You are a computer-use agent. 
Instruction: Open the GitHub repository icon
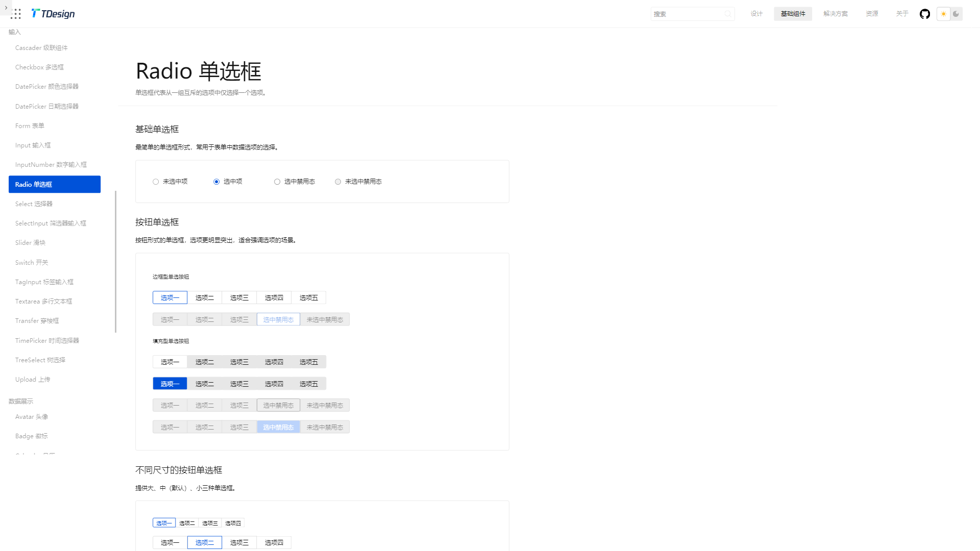pos(924,14)
